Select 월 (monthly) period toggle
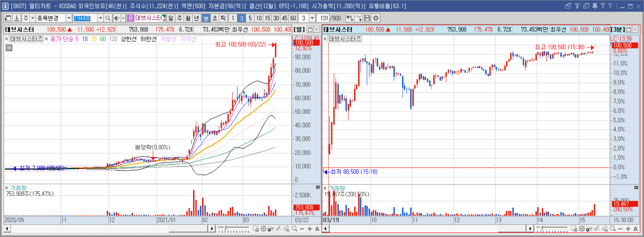 [188, 18]
